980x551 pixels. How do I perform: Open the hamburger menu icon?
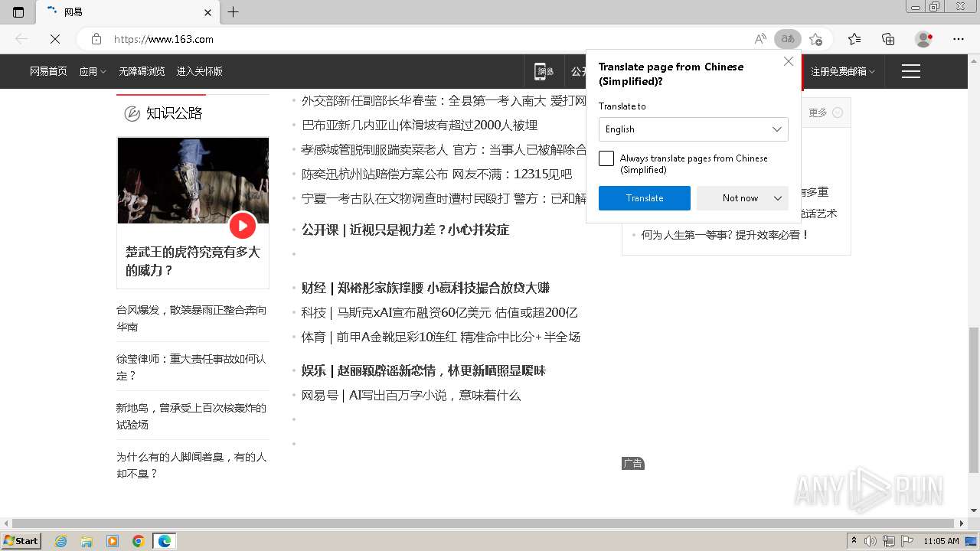click(x=911, y=71)
